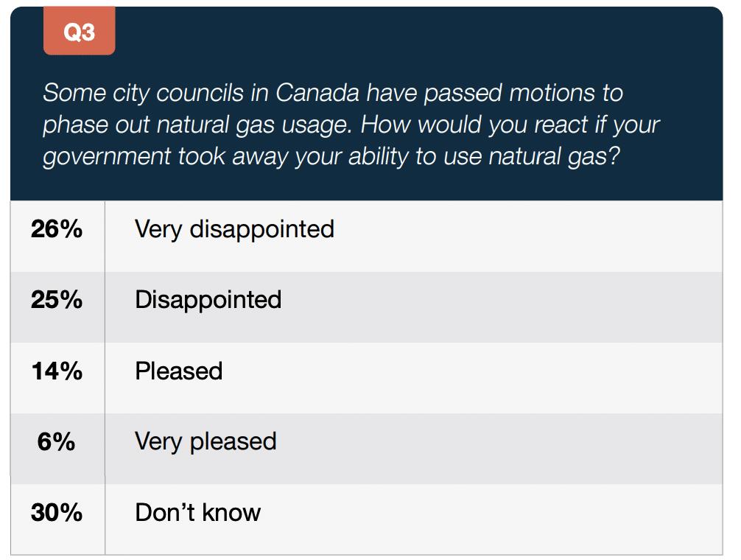Click the question mark ending the question
The width and height of the screenshot is (741, 560).
(x=614, y=156)
